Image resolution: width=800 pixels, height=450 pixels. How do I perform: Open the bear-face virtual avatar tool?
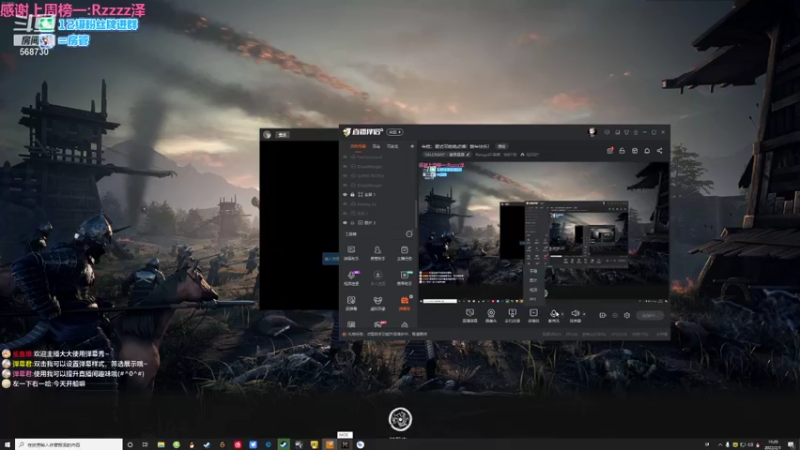pos(378,303)
